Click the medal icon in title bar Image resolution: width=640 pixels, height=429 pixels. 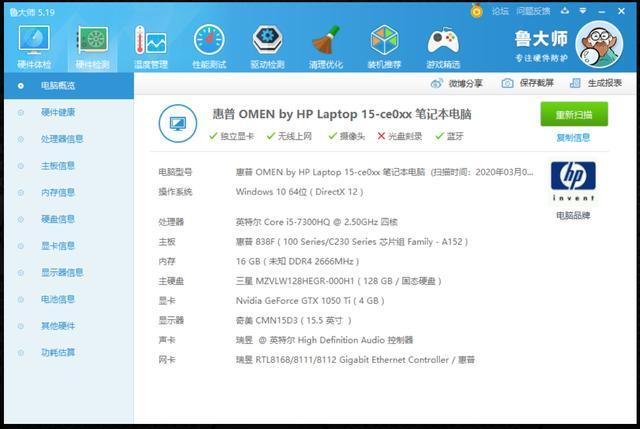(x=476, y=11)
